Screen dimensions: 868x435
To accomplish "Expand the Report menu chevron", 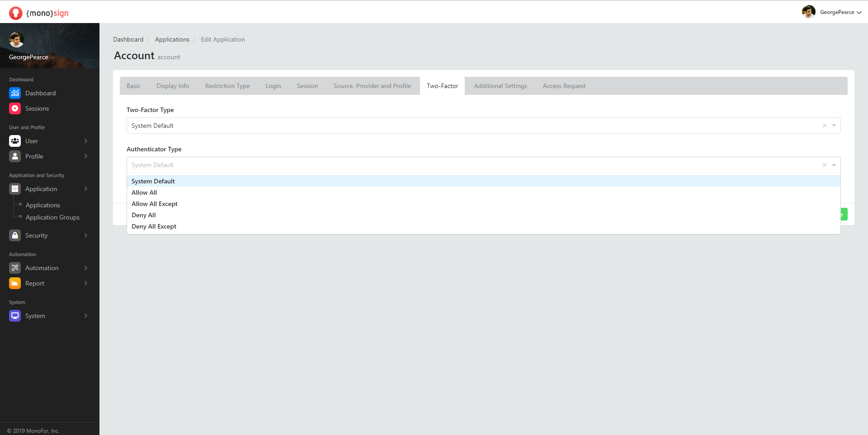I will tap(86, 283).
